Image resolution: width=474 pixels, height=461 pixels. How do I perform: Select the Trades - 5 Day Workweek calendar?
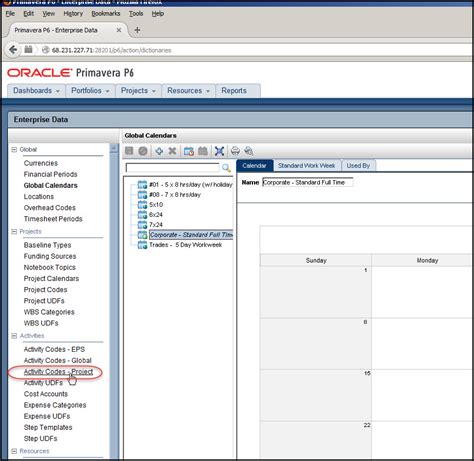[x=185, y=245]
